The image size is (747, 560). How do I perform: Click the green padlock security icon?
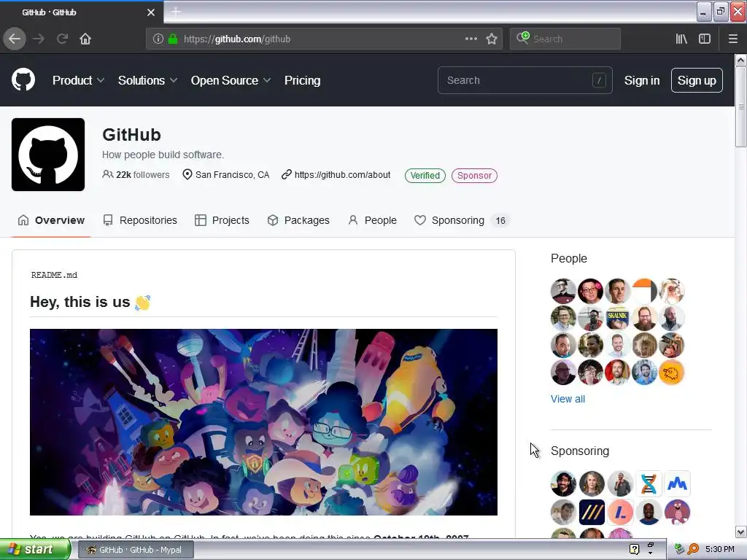pyautogui.click(x=173, y=39)
